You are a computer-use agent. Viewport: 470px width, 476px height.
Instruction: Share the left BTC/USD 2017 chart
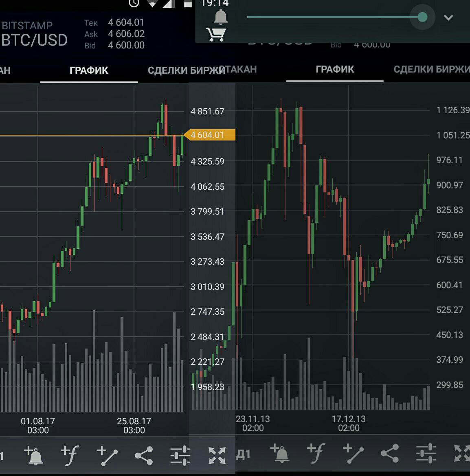tap(144, 455)
